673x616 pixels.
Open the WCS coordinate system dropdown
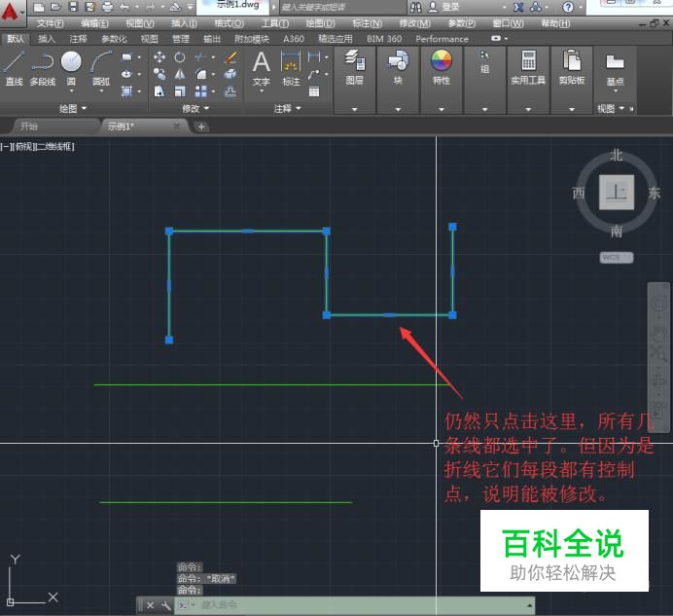click(x=617, y=257)
